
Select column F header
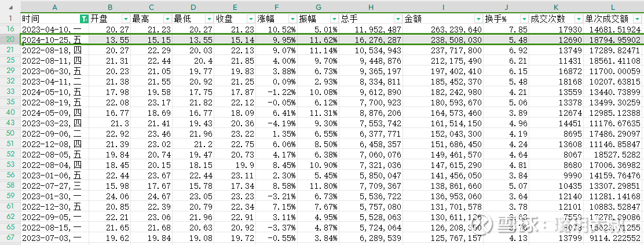tap(277, 7)
